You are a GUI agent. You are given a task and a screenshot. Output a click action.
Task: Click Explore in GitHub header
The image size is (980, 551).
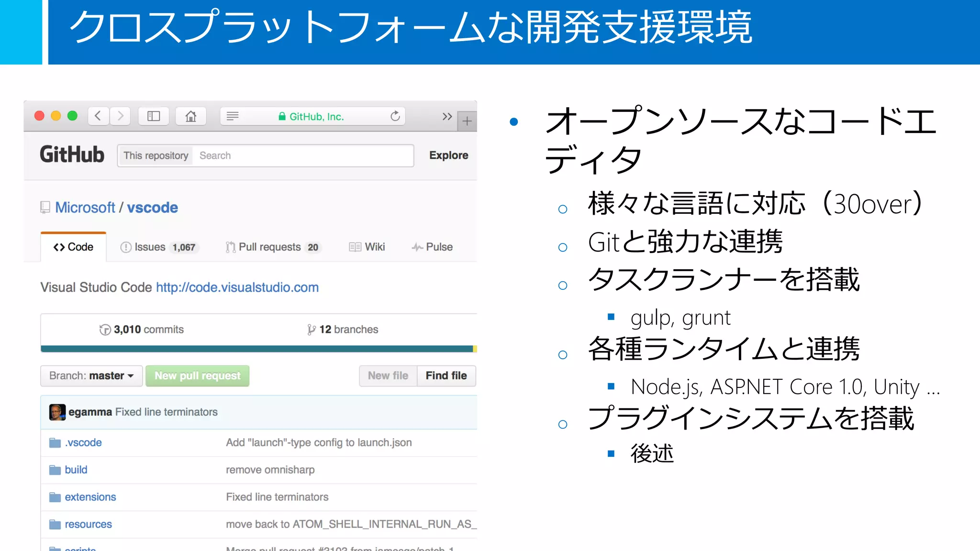click(448, 155)
